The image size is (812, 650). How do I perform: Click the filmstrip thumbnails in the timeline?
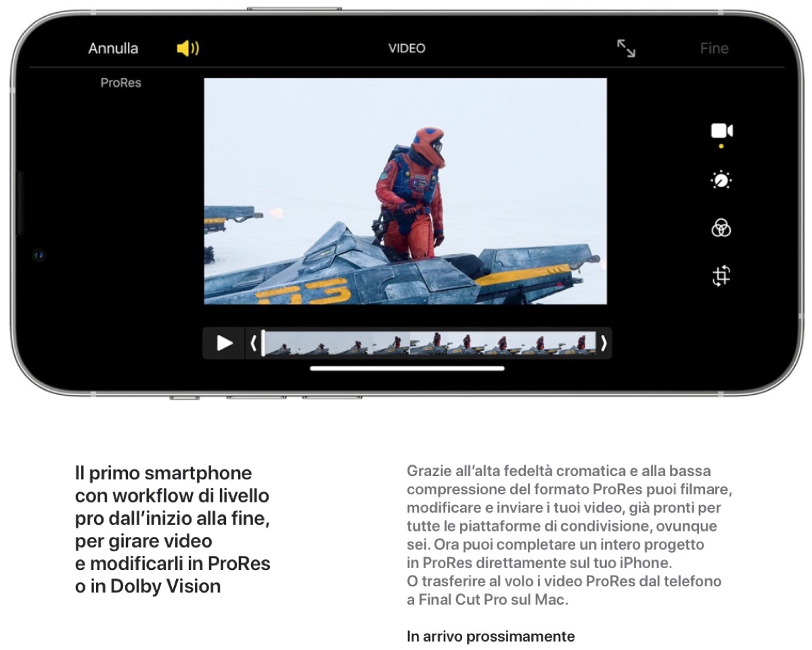pyautogui.click(x=430, y=343)
